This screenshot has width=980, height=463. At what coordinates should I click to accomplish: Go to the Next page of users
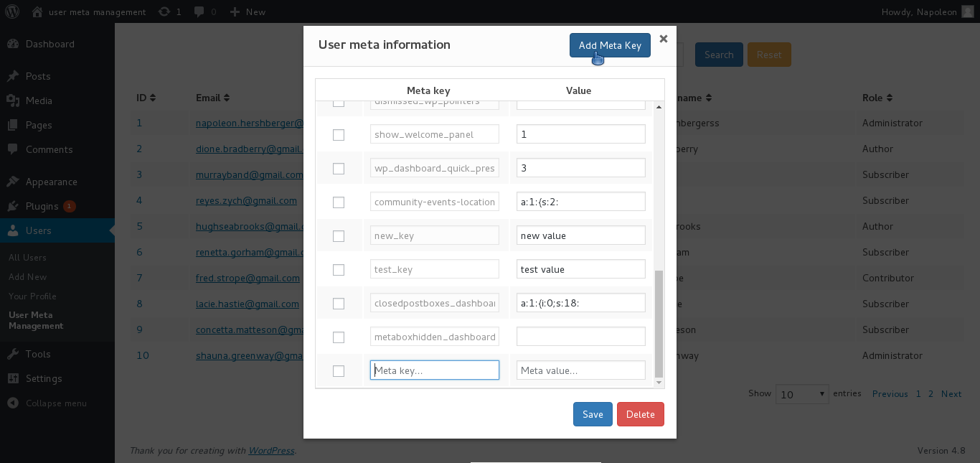coord(951,394)
